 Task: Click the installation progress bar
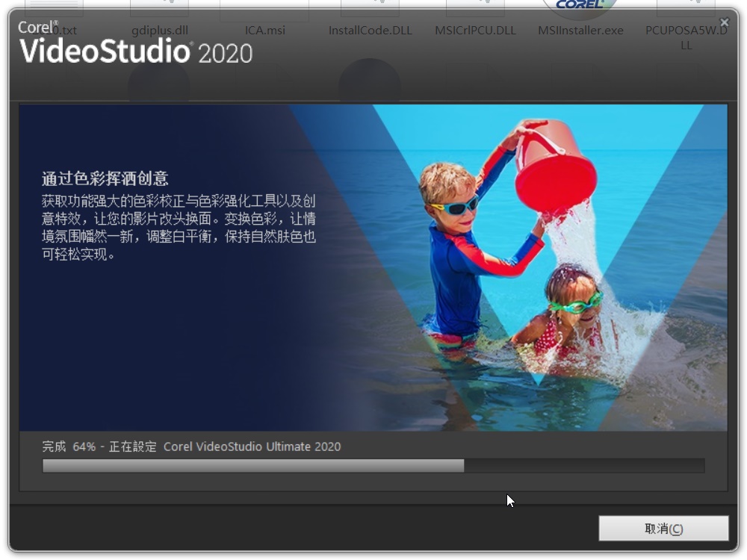coord(373,466)
